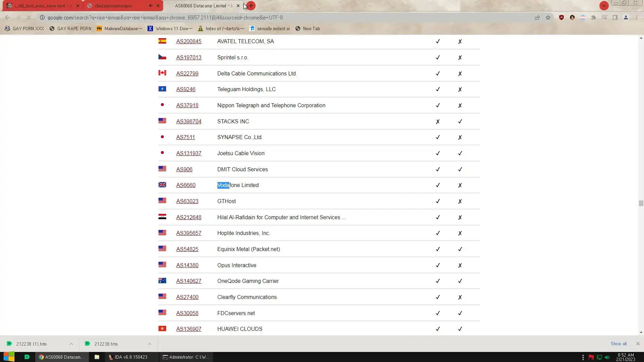Image resolution: width=644 pixels, height=362 pixels.
Task: Expand options for 212238.htm download
Action: click(x=149, y=344)
